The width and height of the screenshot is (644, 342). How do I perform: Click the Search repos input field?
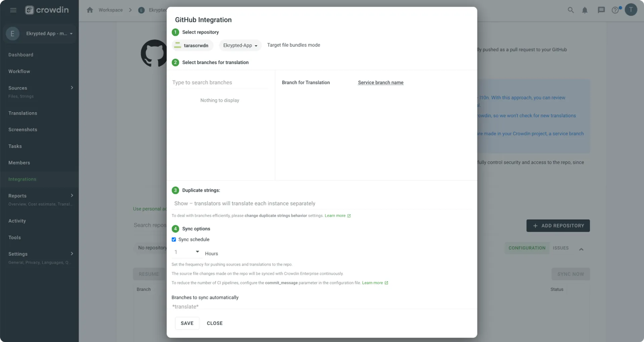(x=150, y=225)
